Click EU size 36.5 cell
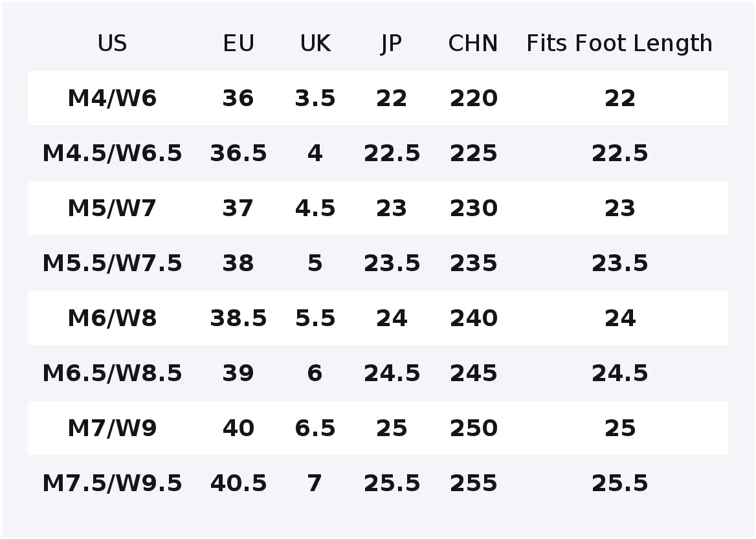This screenshot has height=539, width=756. coord(238,153)
